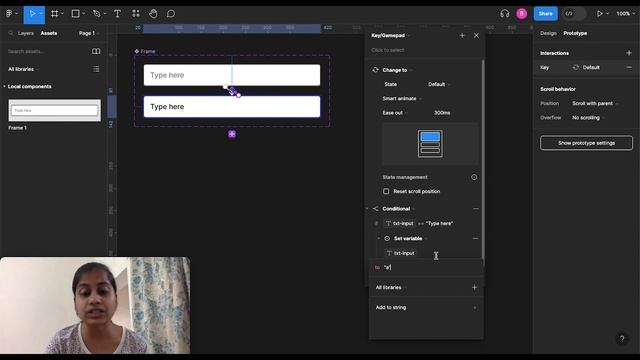Switch to the Prototype tab
The image size is (640, 360).
tap(575, 33)
